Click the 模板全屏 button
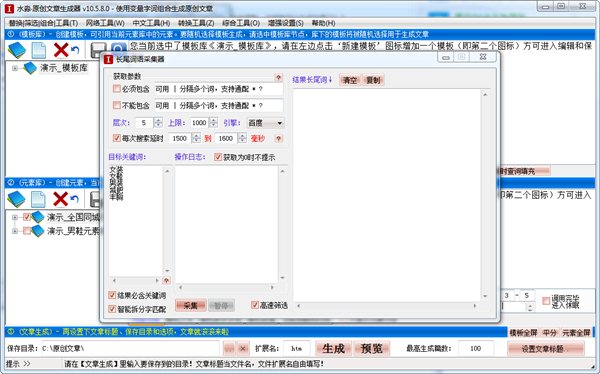 523,333
